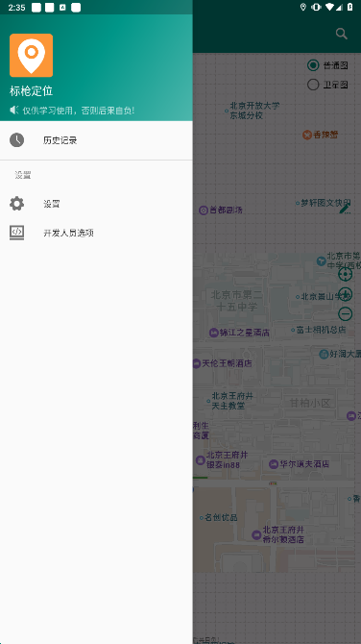This screenshot has height=644, width=361.
Task: Tap the pencil edit icon on map
Action: (x=345, y=209)
